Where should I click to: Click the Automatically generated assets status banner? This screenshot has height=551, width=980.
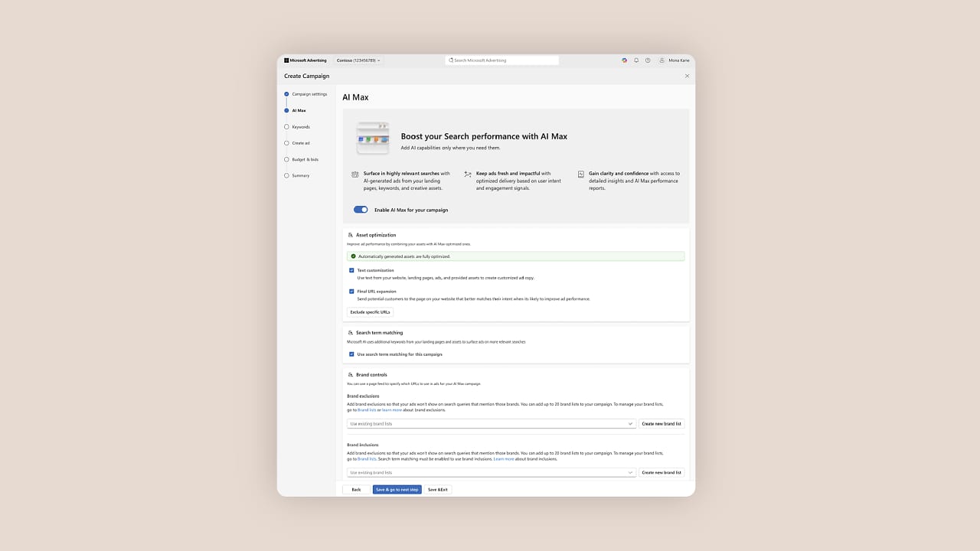[516, 256]
